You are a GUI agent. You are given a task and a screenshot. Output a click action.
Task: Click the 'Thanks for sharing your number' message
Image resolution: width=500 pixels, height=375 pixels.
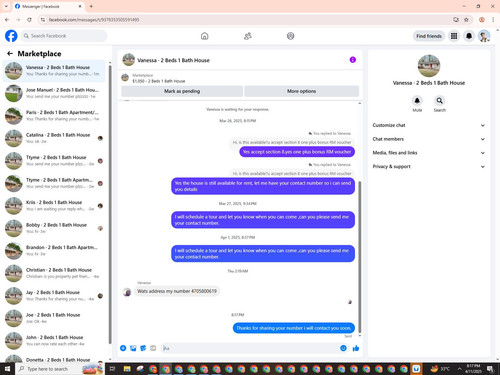click(x=294, y=328)
